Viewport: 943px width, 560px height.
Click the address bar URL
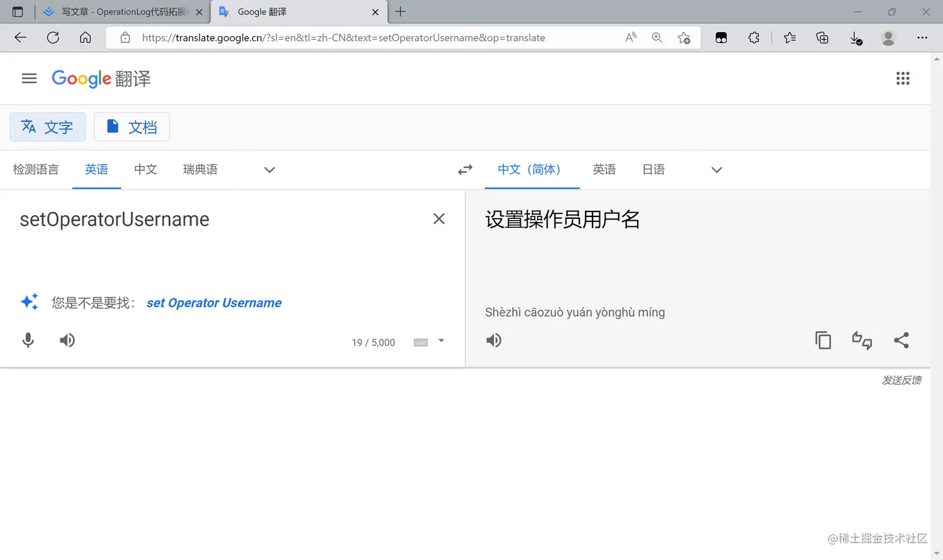coord(344,38)
